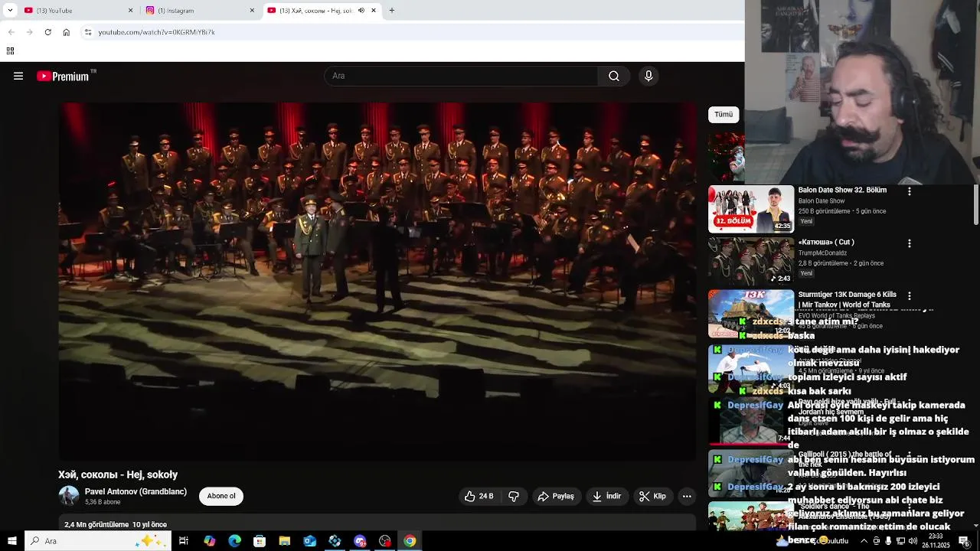Click the Balon Date Show channel name
Image resolution: width=980 pixels, height=551 pixels.
(x=822, y=201)
